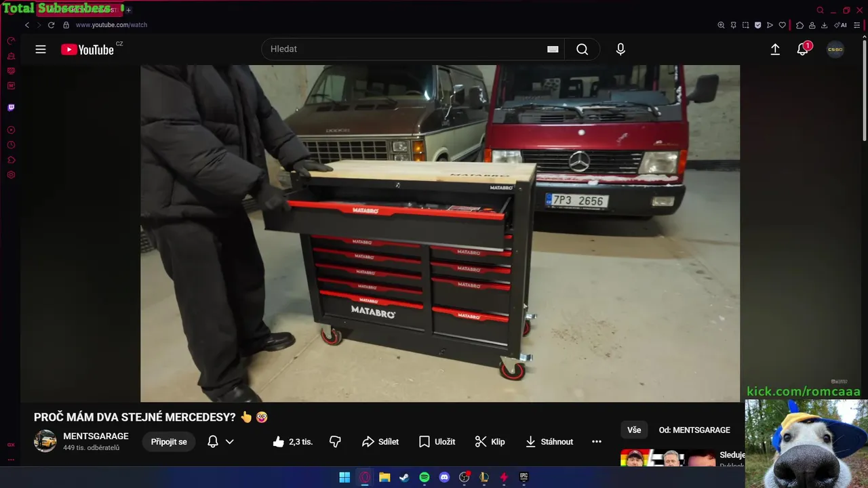Viewport: 868px width, 488px height.
Task: Create a clip with 'Klip' button
Action: coord(490,442)
